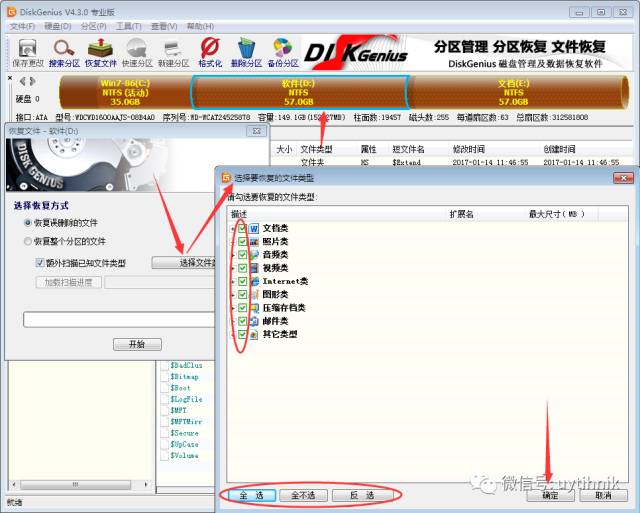Click the 全不选 deselect all button
The height and width of the screenshot is (513, 640).
[303, 495]
